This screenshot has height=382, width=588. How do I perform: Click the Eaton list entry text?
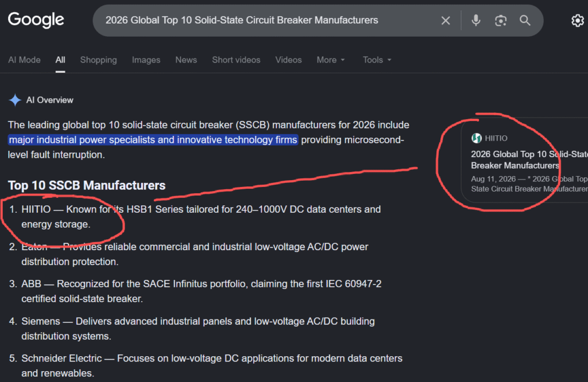pyautogui.click(x=195, y=254)
